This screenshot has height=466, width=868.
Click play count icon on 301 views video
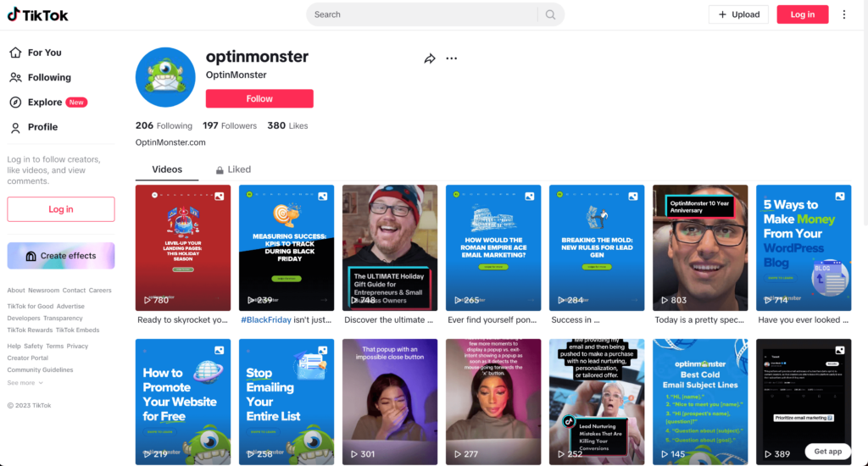(x=353, y=454)
